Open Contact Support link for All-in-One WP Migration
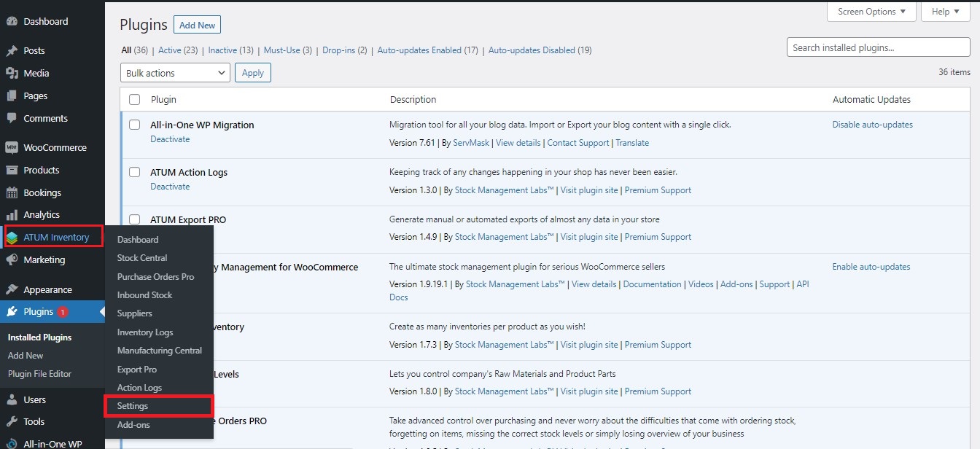 [x=578, y=143]
